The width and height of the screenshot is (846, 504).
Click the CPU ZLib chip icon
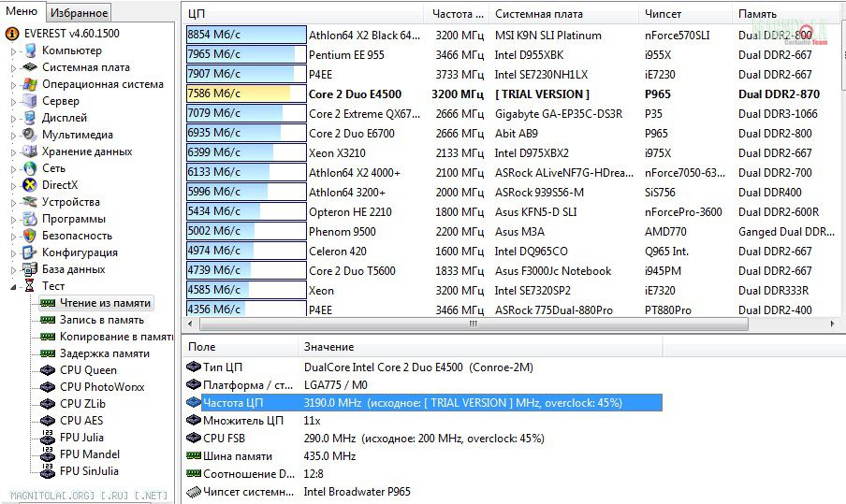point(48,404)
